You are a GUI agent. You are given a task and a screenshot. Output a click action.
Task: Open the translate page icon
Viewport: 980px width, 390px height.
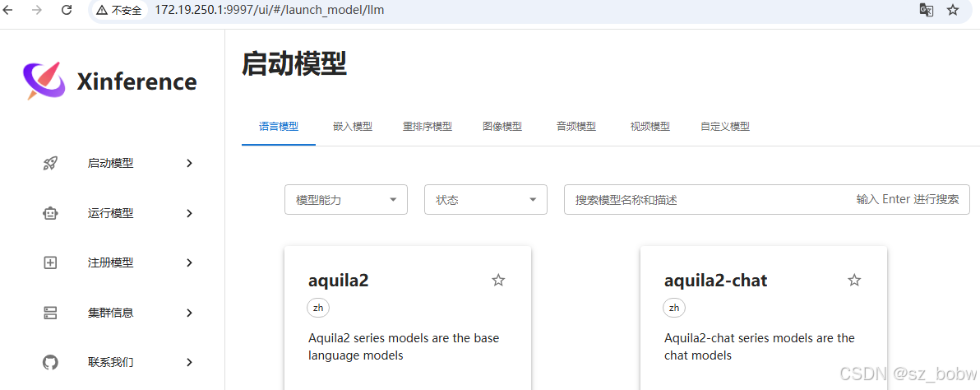click(926, 11)
